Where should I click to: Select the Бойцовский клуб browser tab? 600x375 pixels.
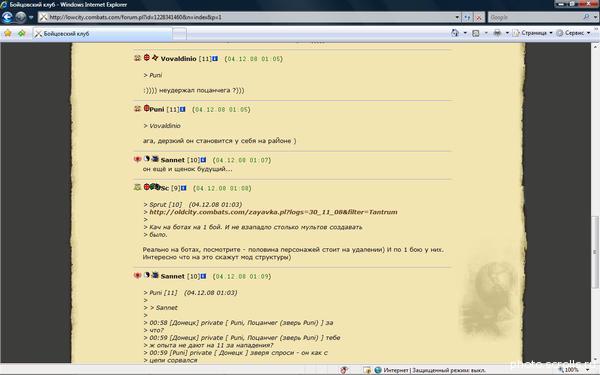pyautogui.click(x=102, y=34)
